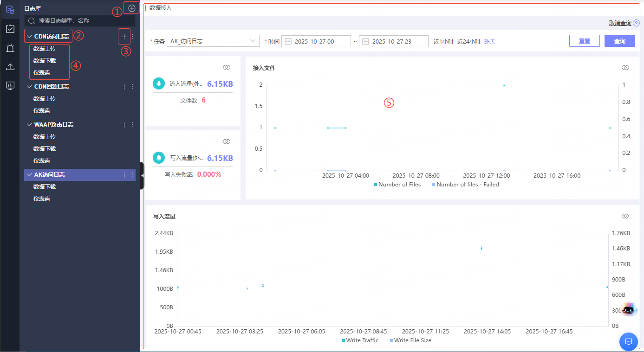Toggle Number of Files legend series
Screen dimensions: 644x352
click(x=397, y=185)
